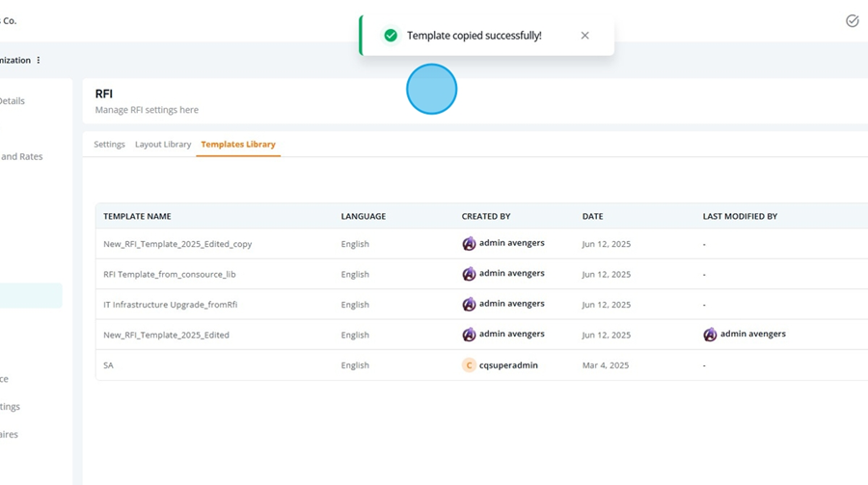Click the 'Template copied successfully!' message text
868x485 pixels.
coord(474,36)
